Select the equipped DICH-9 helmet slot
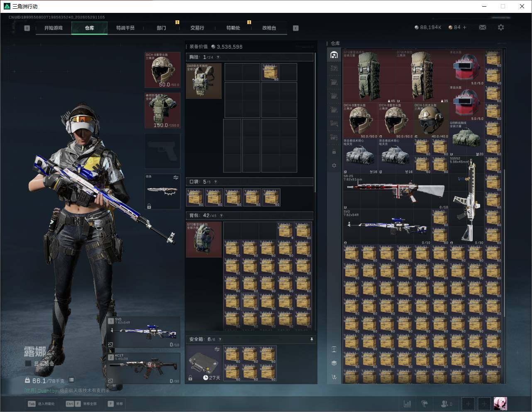Image resolution: width=532 pixels, height=412 pixels. pos(162,70)
